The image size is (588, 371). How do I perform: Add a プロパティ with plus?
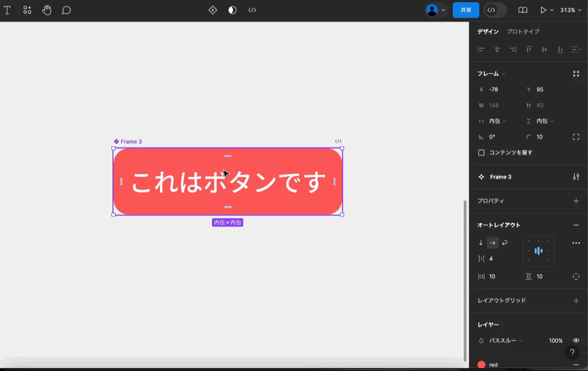(x=576, y=201)
